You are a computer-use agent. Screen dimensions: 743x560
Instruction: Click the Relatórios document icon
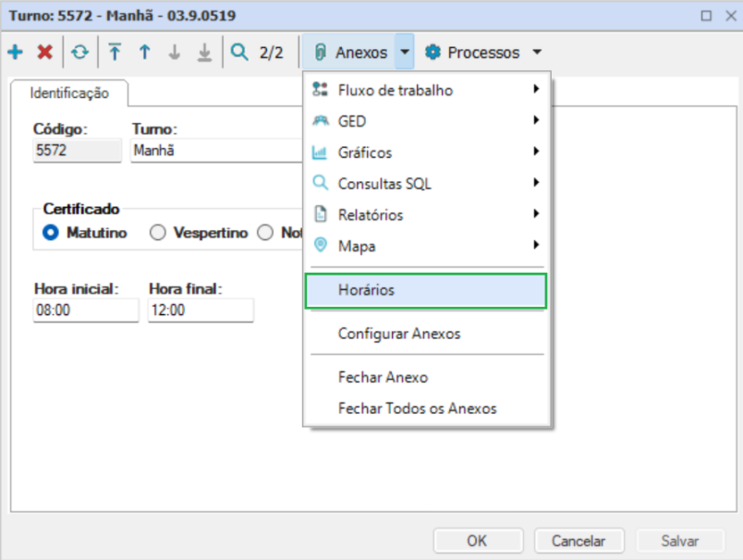(x=321, y=214)
